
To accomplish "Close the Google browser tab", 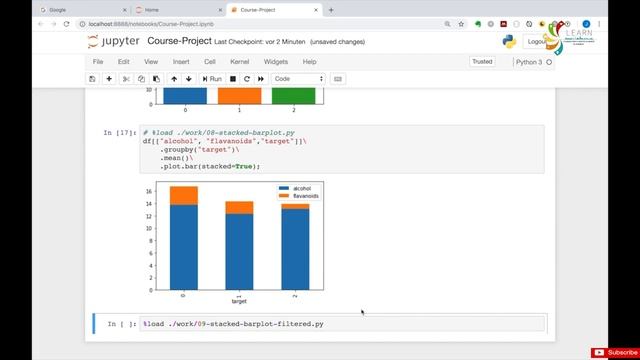I will coord(124,10).
